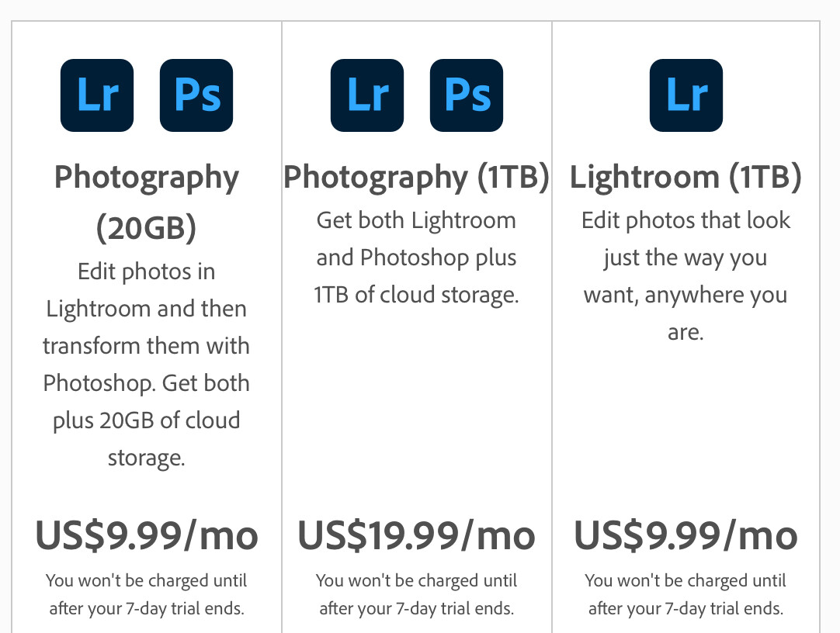Choose the Photography (1TB) plan card
The image size is (840, 633).
pyautogui.click(x=417, y=327)
